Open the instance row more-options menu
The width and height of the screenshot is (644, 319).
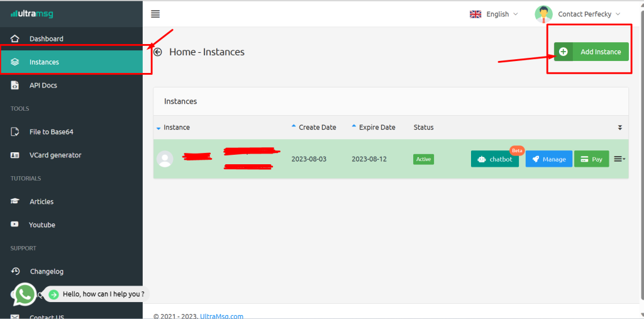point(619,159)
